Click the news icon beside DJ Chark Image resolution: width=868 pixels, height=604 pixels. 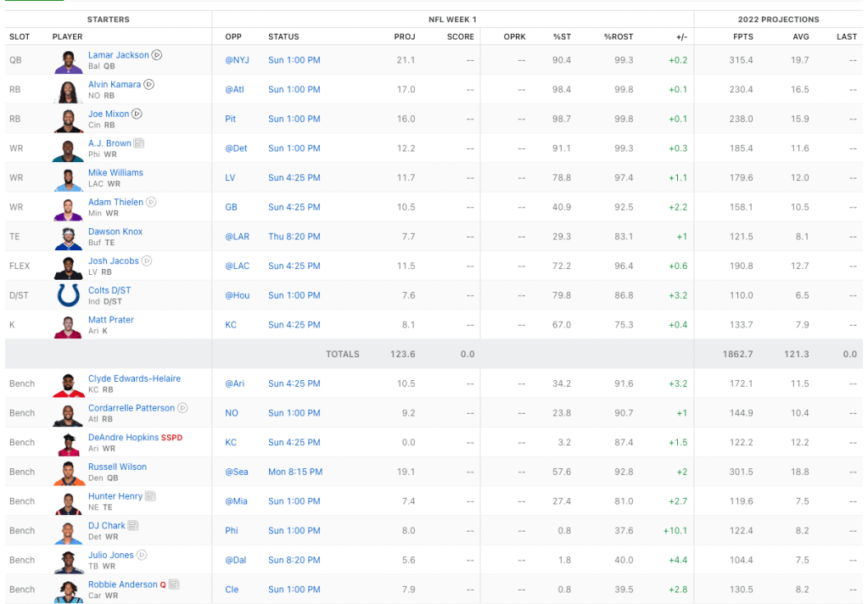pos(133,526)
